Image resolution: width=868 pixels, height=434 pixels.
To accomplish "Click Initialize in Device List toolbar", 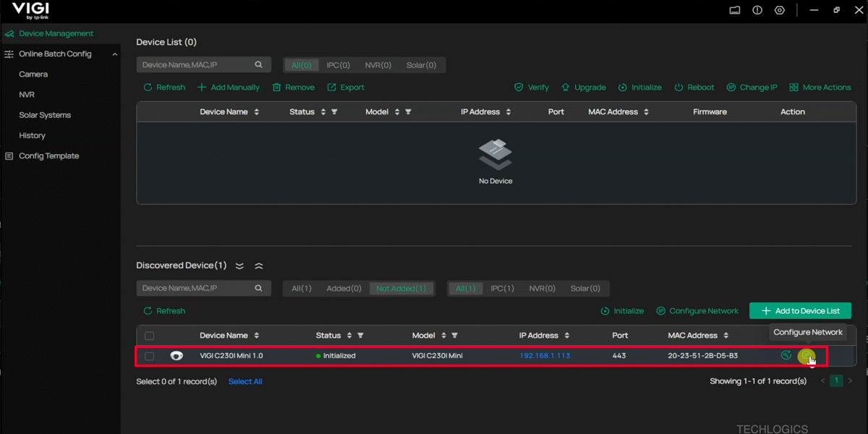I will [x=640, y=88].
